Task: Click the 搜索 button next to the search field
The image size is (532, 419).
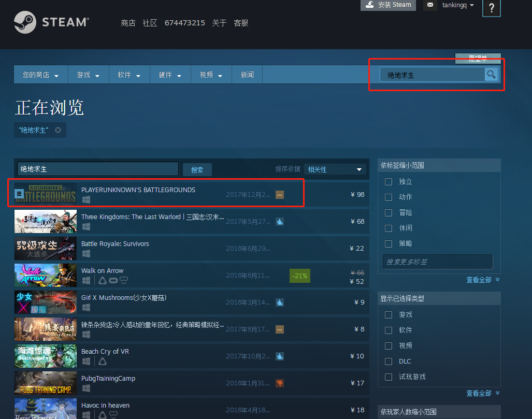Action: tap(197, 170)
